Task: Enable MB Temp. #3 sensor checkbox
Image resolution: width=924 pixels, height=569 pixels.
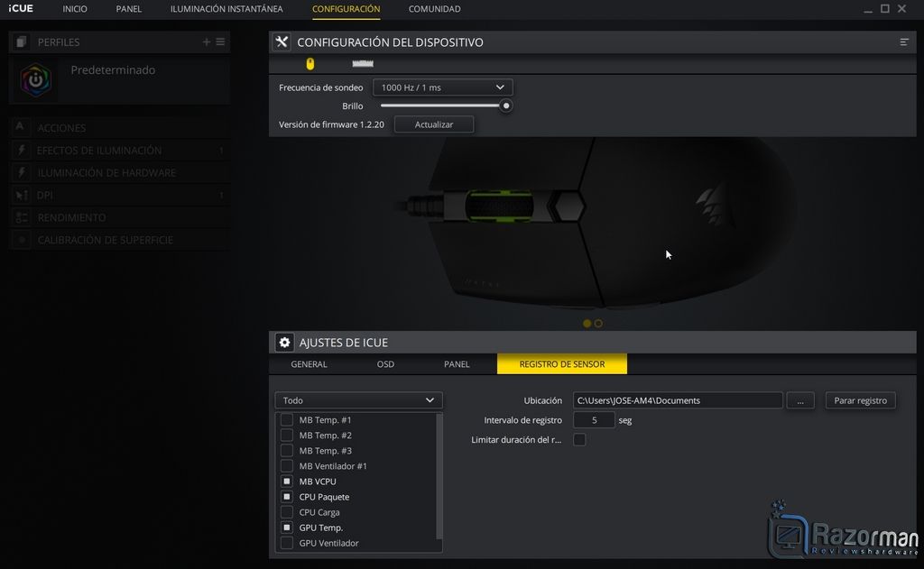Action: coord(286,450)
